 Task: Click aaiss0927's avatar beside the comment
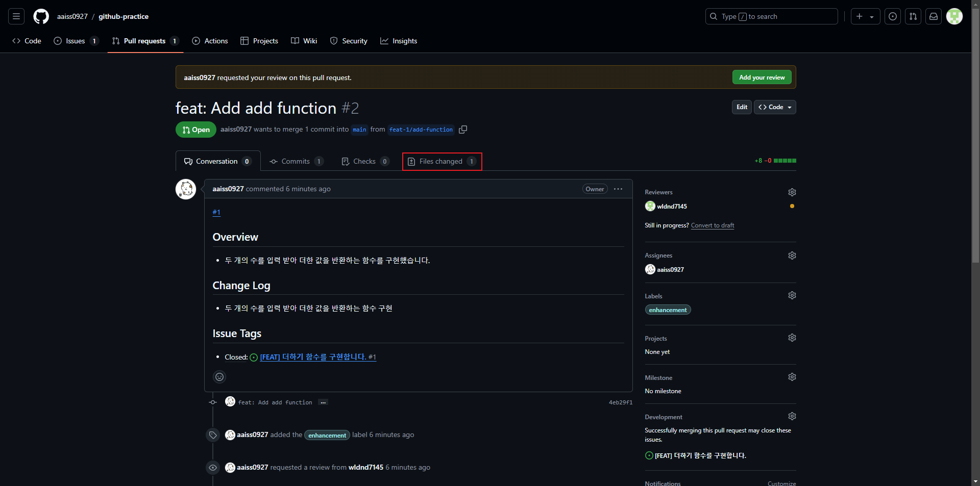pos(186,189)
